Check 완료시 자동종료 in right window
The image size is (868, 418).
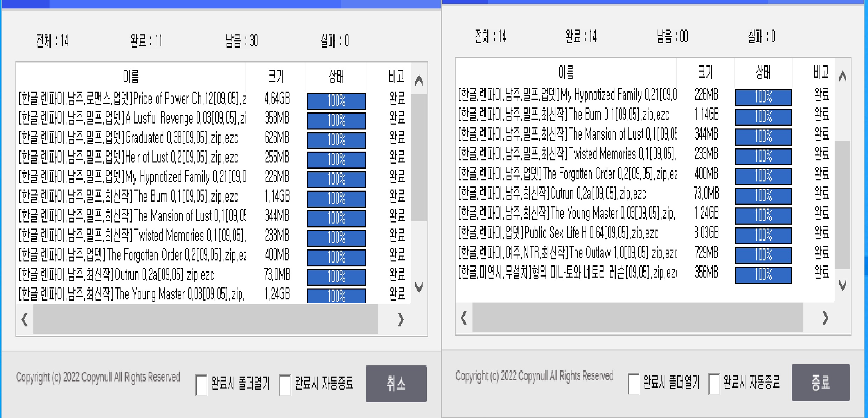pyautogui.click(x=714, y=384)
